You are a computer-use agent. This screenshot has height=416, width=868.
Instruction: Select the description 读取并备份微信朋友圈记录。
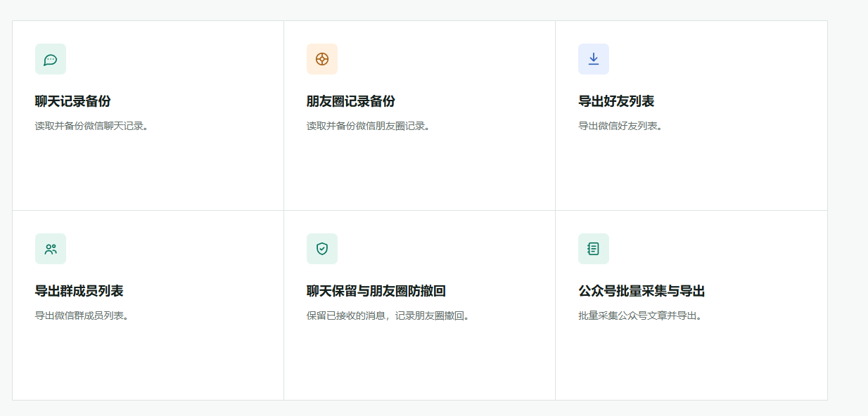tap(369, 126)
